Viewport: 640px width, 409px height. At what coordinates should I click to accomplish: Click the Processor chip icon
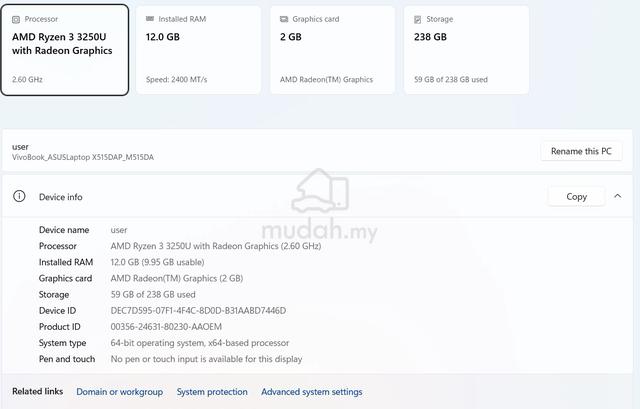(x=16, y=19)
